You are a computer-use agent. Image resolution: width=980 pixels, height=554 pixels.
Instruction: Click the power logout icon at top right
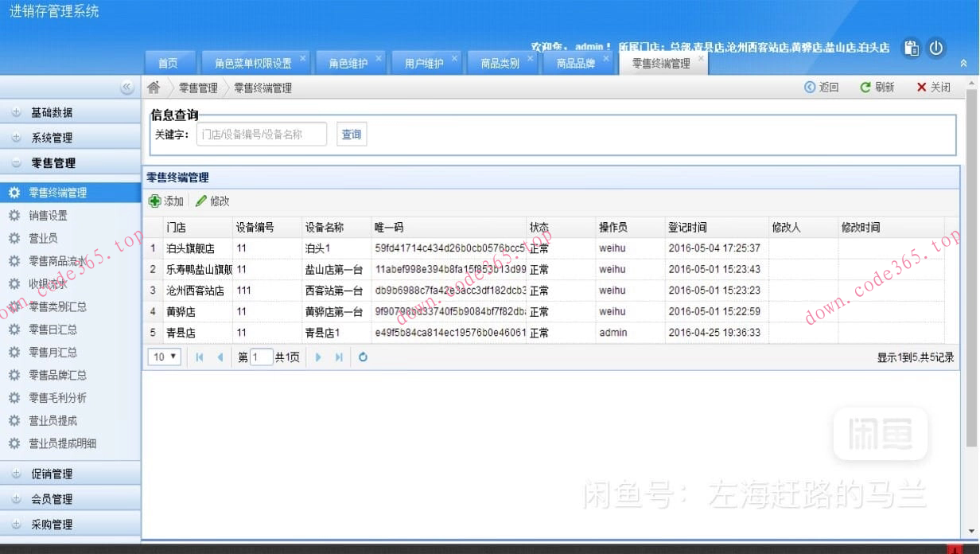tap(936, 48)
